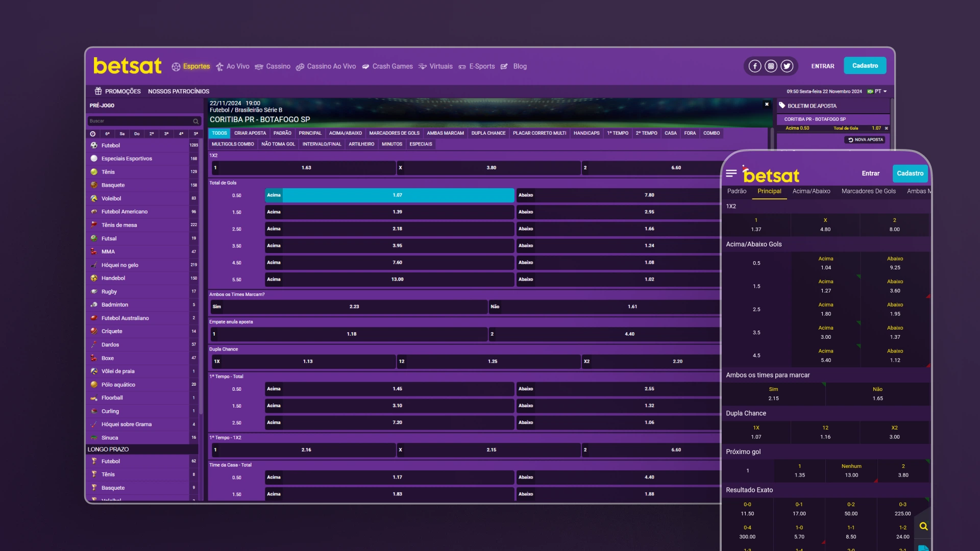This screenshot has width=980, height=551.
Task: Click the Crash Games rocket icon
Action: (x=365, y=67)
